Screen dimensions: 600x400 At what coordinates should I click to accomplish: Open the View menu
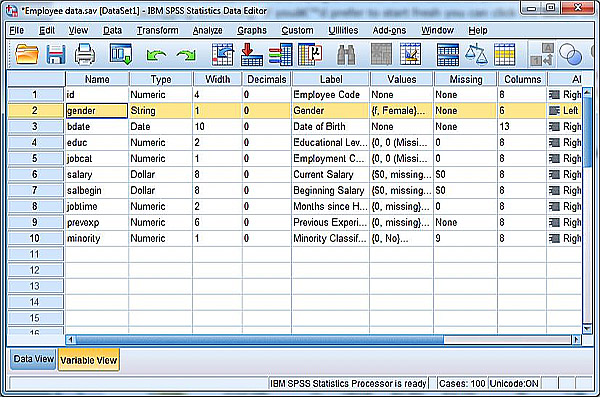(78, 30)
